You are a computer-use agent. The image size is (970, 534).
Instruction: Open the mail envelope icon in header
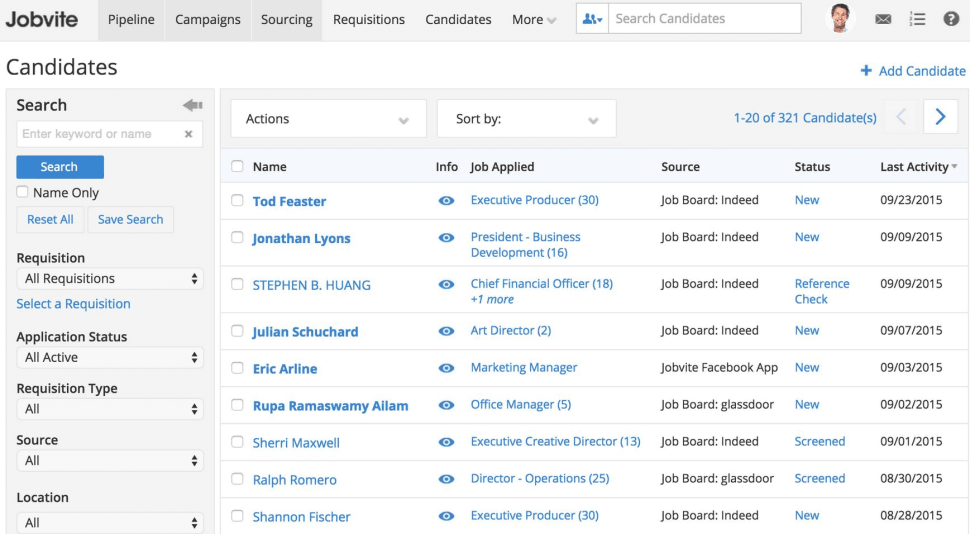(883, 19)
